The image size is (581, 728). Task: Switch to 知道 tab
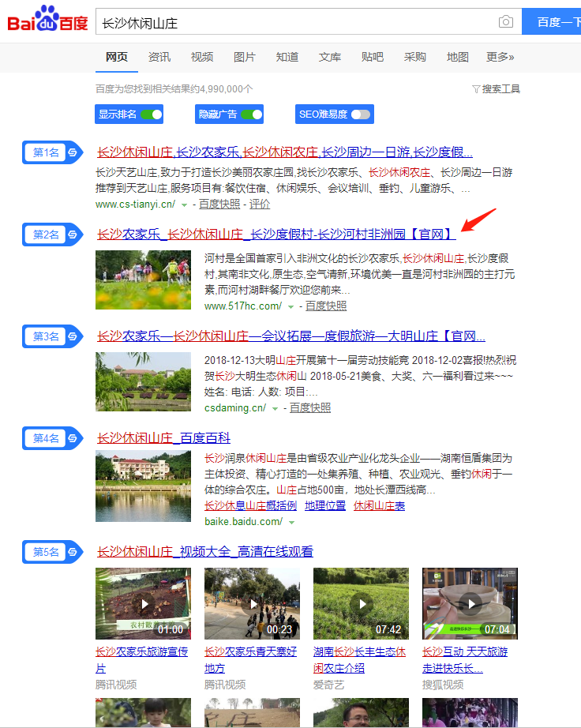click(287, 57)
